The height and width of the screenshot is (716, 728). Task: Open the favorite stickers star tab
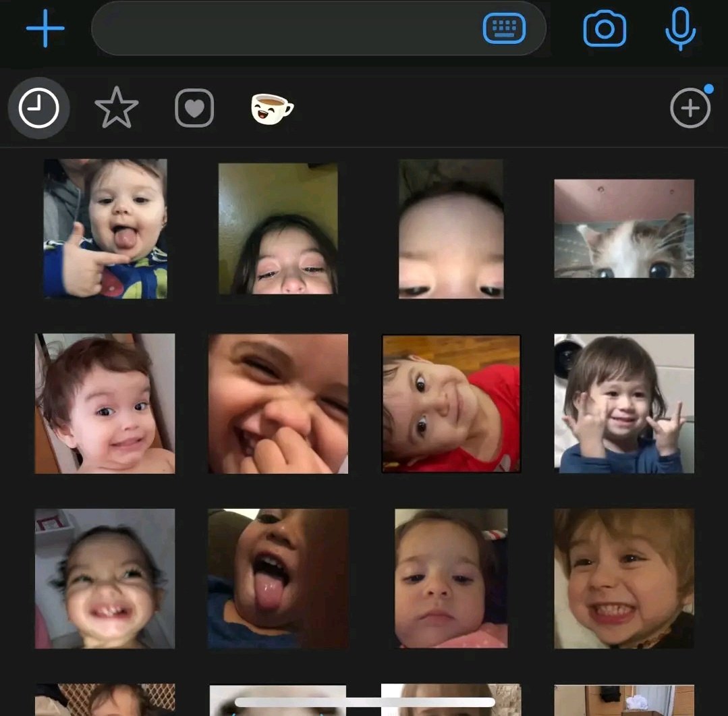pos(117,108)
